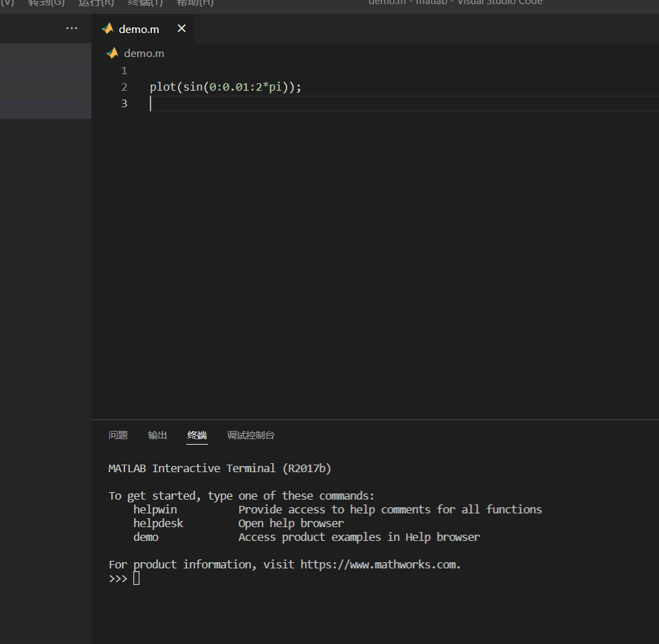Switch to the 输出 panel tab
Viewport: 659px width, 644px height.
pos(157,435)
